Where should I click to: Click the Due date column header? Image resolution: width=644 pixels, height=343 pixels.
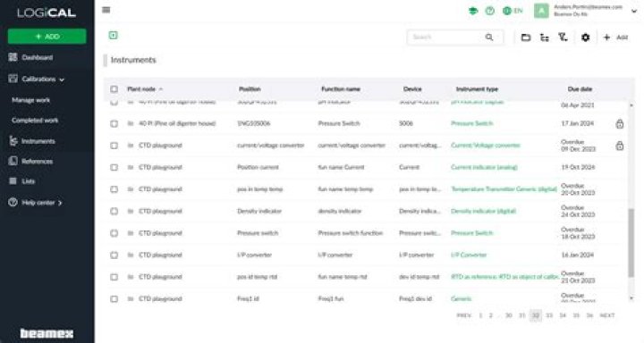click(x=580, y=89)
